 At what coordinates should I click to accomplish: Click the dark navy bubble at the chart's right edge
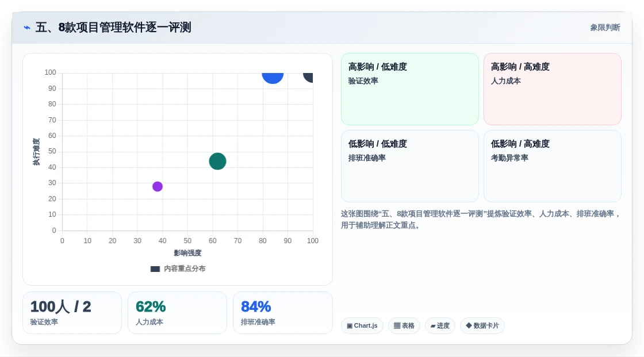coord(308,77)
